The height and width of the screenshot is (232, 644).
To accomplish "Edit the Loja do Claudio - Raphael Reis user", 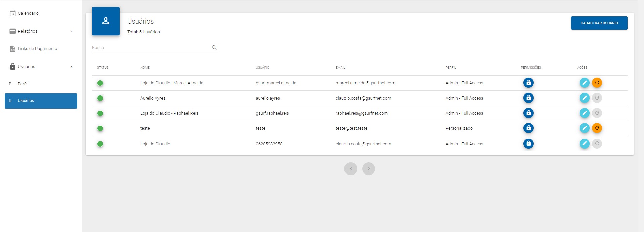I will [x=584, y=113].
